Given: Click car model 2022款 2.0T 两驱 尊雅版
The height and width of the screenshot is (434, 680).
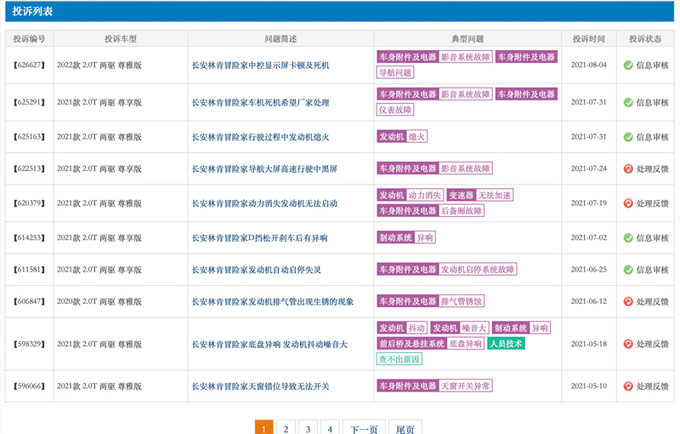Looking at the screenshot, I should click(x=99, y=65).
